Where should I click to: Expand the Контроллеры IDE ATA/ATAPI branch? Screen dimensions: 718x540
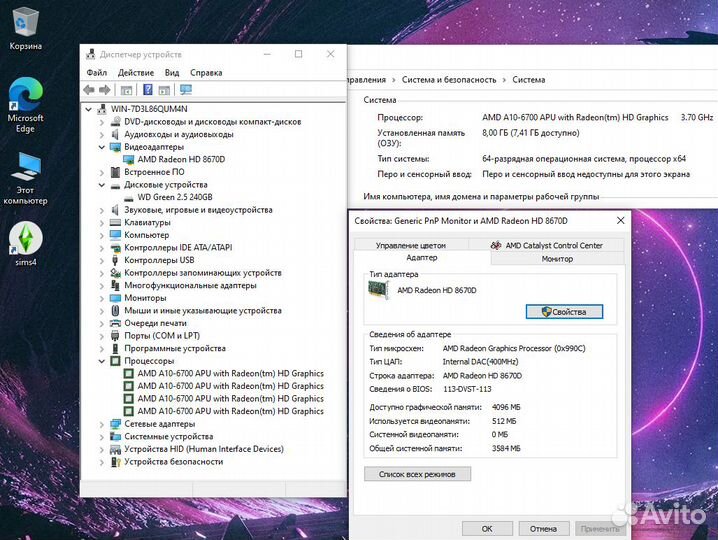point(102,248)
